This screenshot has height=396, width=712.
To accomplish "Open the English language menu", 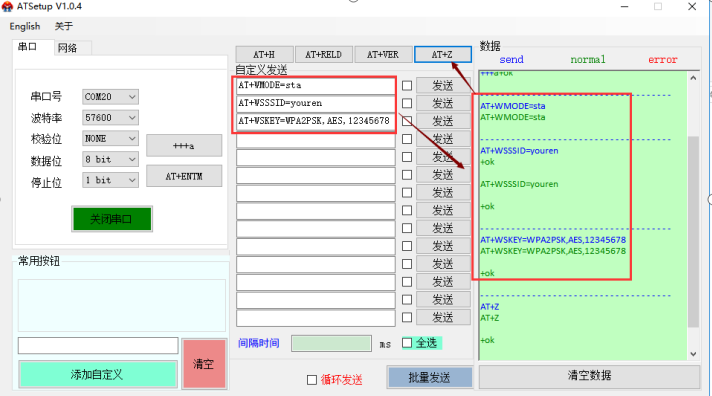I will [x=25, y=26].
